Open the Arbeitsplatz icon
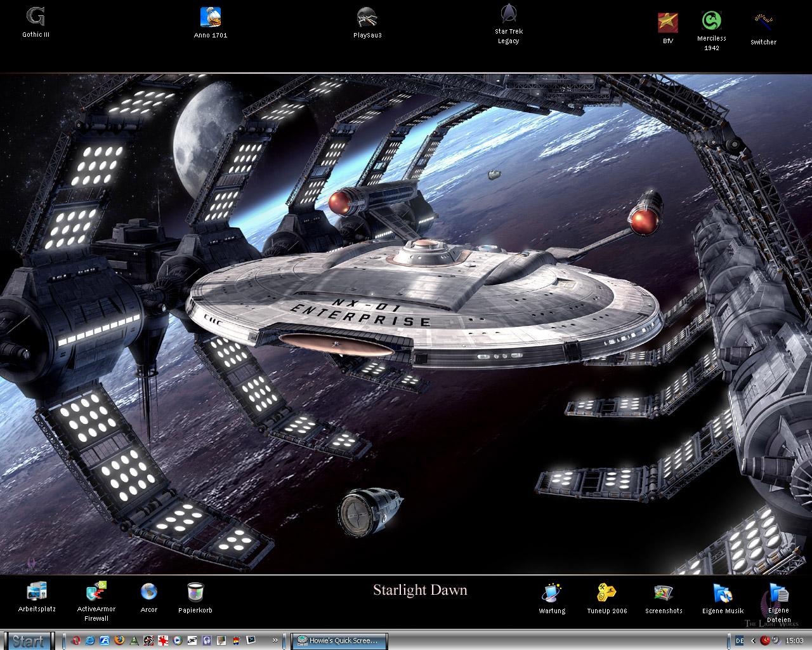 point(37,597)
